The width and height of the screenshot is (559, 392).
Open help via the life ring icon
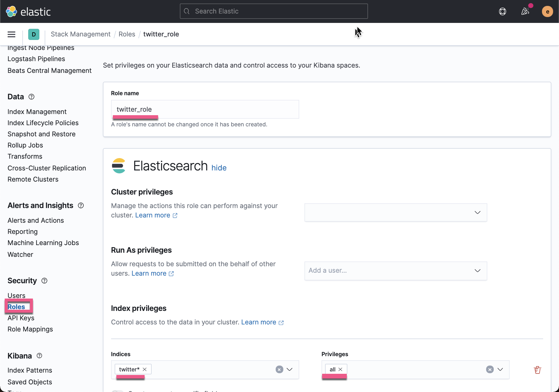(x=502, y=11)
